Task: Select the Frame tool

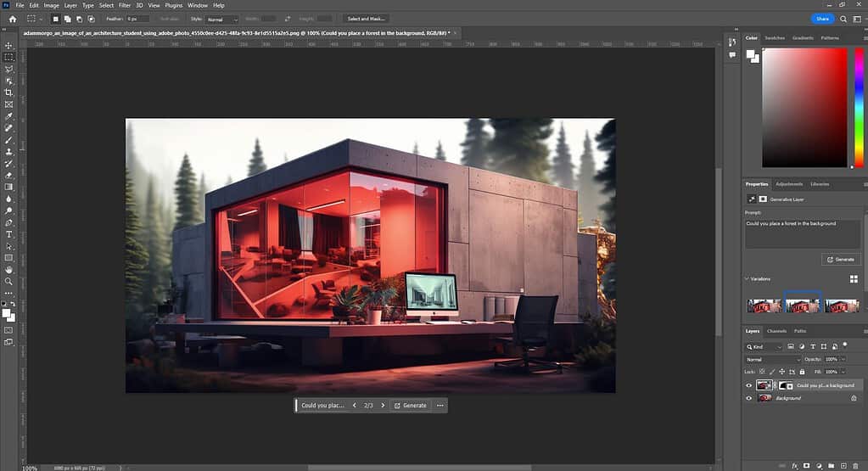Action: pos(8,104)
